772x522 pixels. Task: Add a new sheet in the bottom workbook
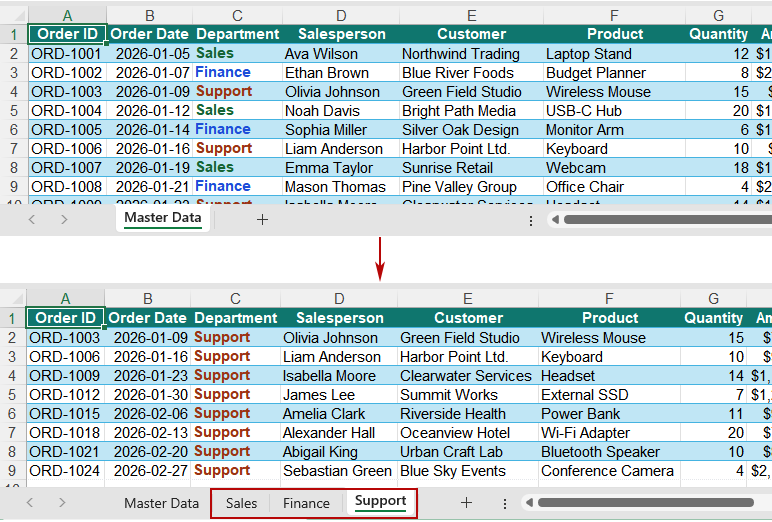click(466, 503)
